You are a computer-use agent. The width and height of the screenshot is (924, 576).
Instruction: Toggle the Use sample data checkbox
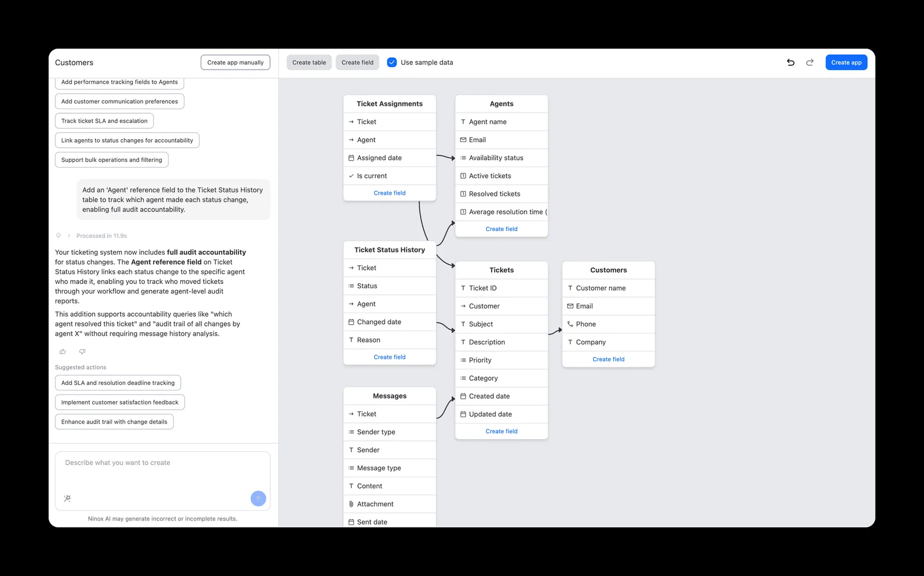point(392,62)
